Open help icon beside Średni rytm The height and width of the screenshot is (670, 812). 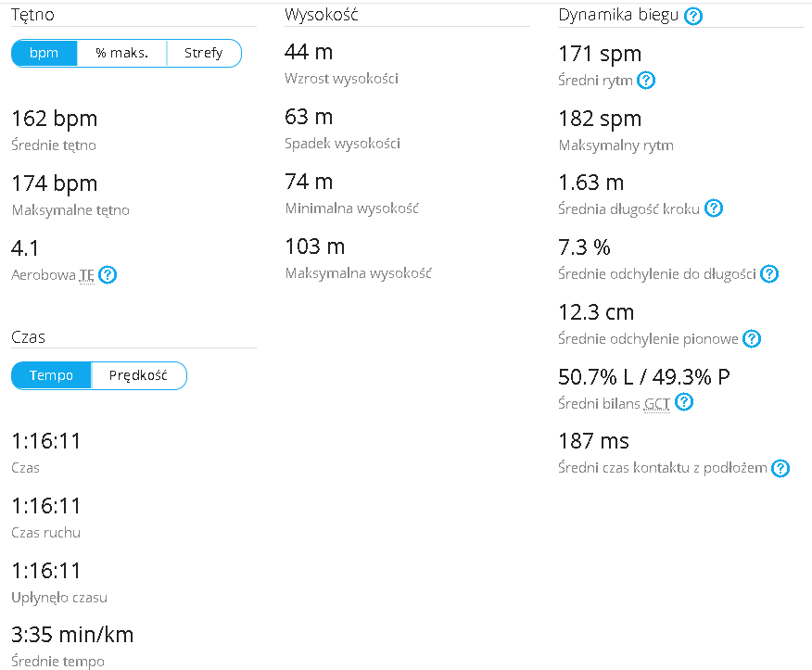[646, 81]
